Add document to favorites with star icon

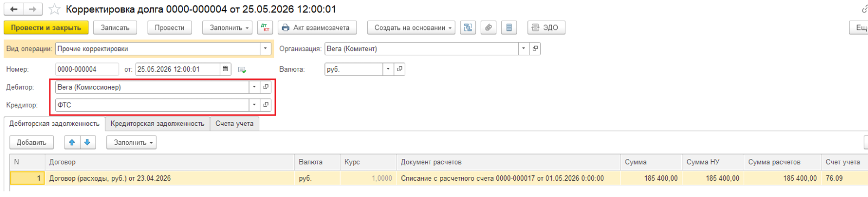54,9
